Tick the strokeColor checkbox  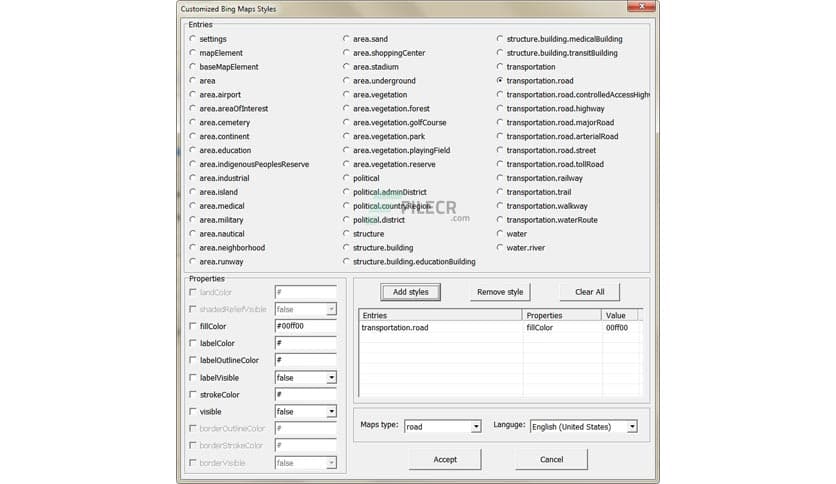pyautogui.click(x=193, y=394)
